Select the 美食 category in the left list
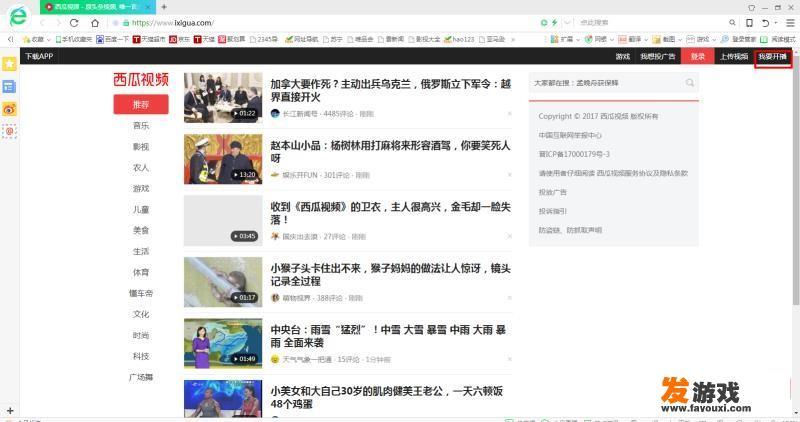 [141, 230]
